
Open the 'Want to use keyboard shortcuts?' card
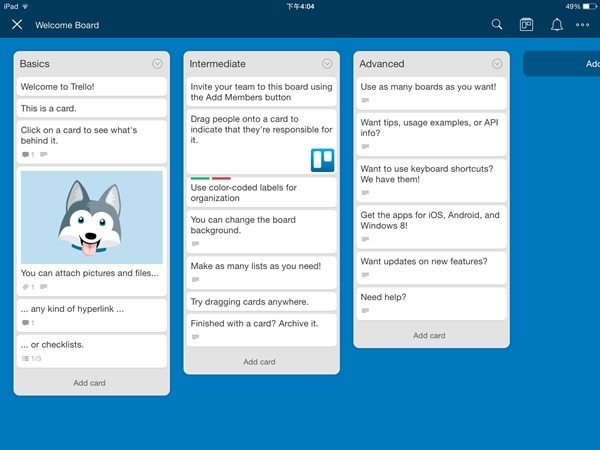431,181
